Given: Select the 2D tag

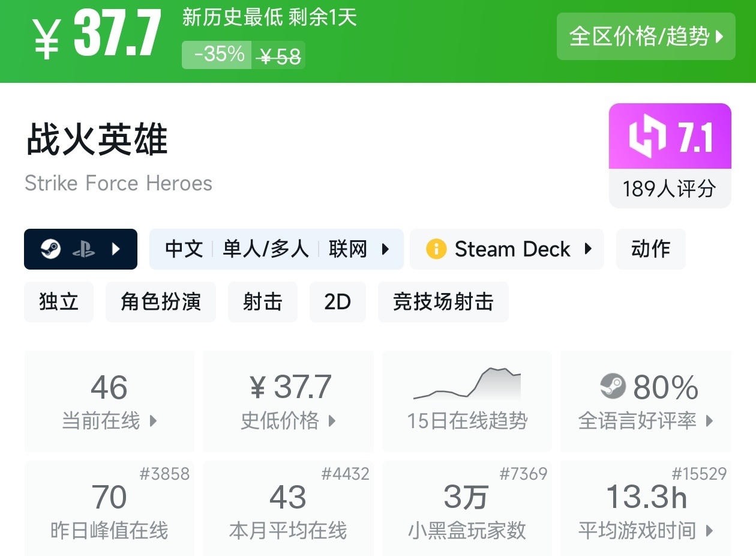Looking at the screenshot, I should (337, 302).
